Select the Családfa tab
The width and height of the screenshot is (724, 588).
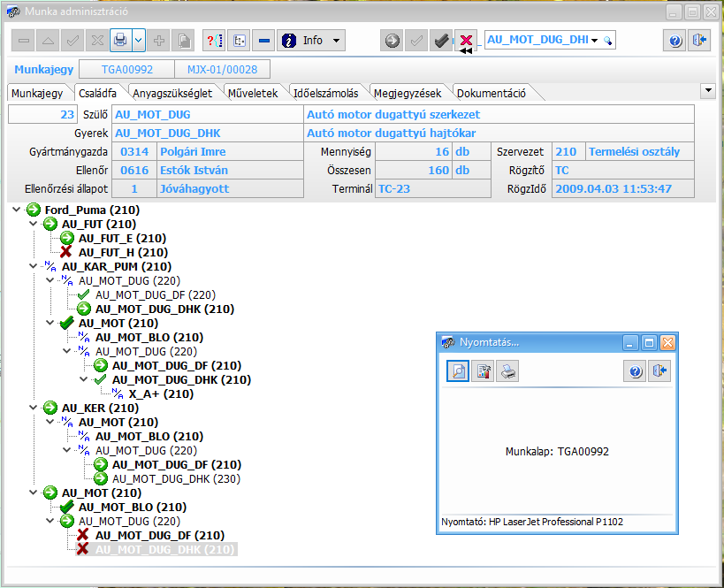(97, 94)
